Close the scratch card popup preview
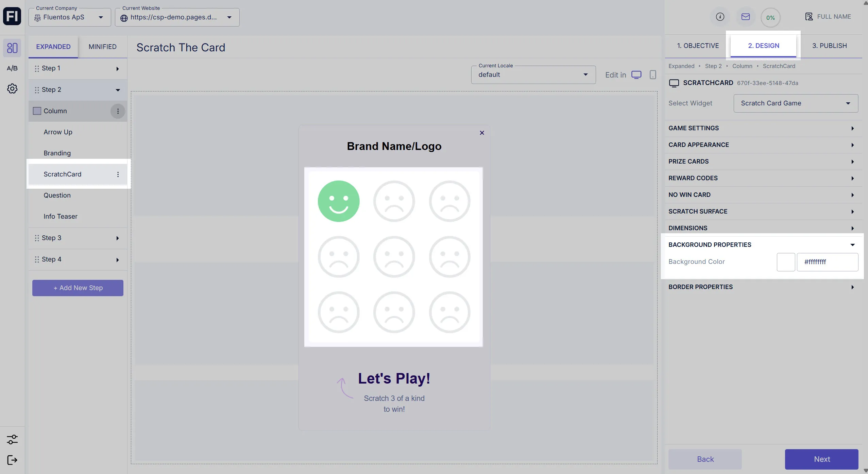 (482, 133)
